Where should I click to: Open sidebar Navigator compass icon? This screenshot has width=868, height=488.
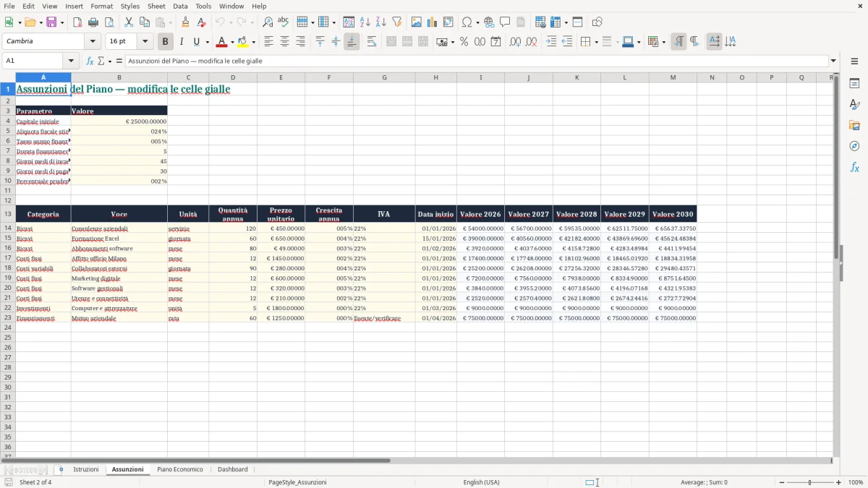pyautogui.click(x=854, y=146)
